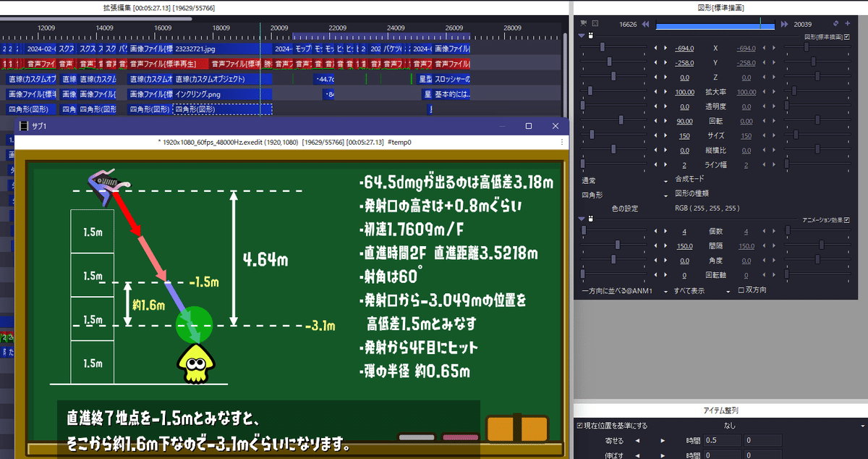Click the grid icon beside the camera icon
868x459 pixels.
click(595, 23)
